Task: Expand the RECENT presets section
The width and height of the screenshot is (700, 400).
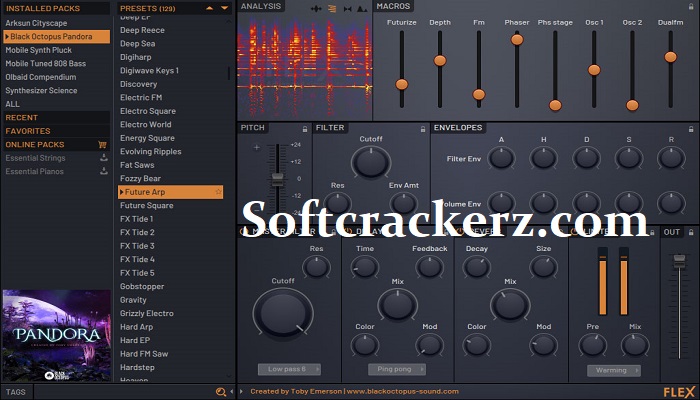Action: [56, 117]
